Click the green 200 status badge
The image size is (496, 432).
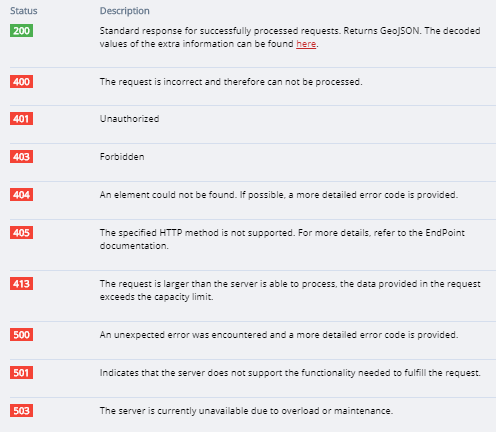(x=21, y=31)
